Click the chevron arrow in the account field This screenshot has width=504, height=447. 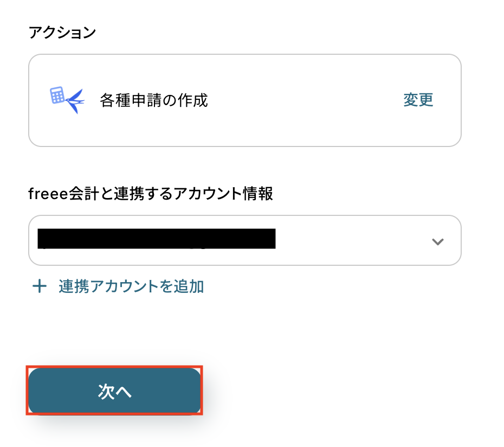[437, 242]
